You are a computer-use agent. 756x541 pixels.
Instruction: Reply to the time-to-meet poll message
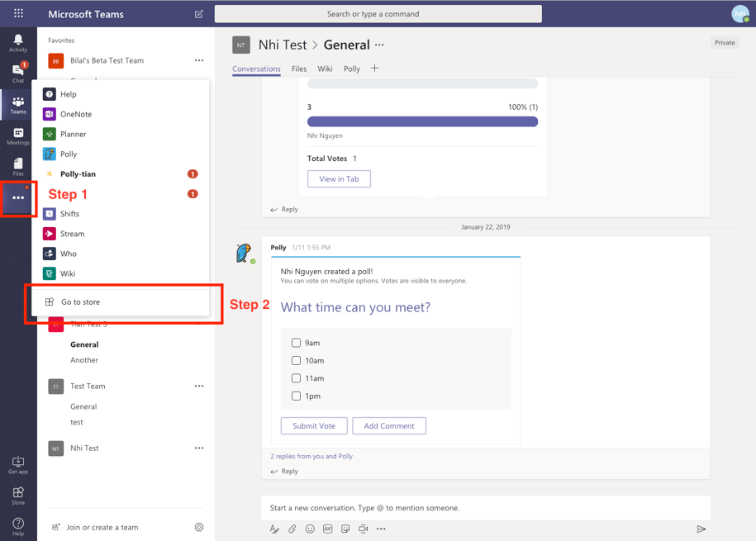[x=284, y=471]
